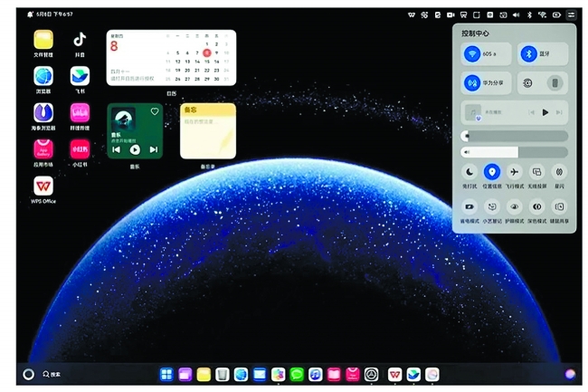588x392 pixels.
Task: Toggle 深色模式 dark mode
Action: pos(536,206)
